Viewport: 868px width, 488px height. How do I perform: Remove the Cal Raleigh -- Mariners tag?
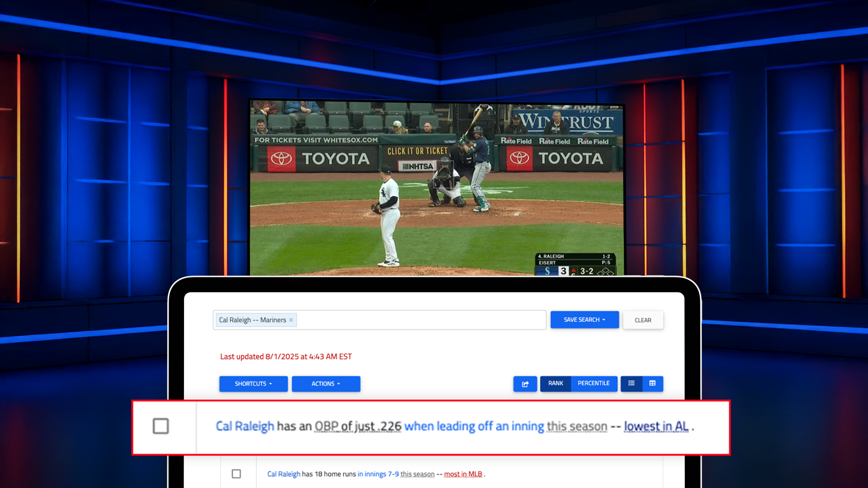point(291,320)
